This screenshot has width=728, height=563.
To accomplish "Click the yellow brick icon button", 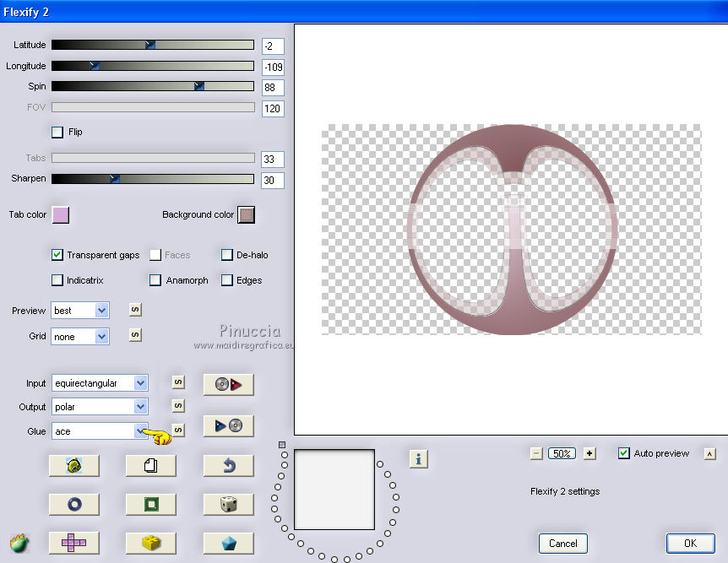I will 151,543.
